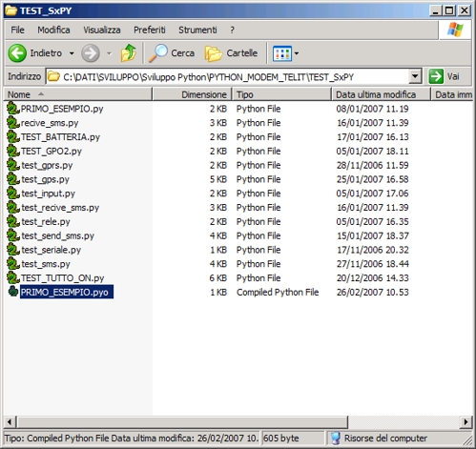Viewport: 476px width, 449px height.
Task: Open the Cerca search magnifier icon
Action: (157, 53)
